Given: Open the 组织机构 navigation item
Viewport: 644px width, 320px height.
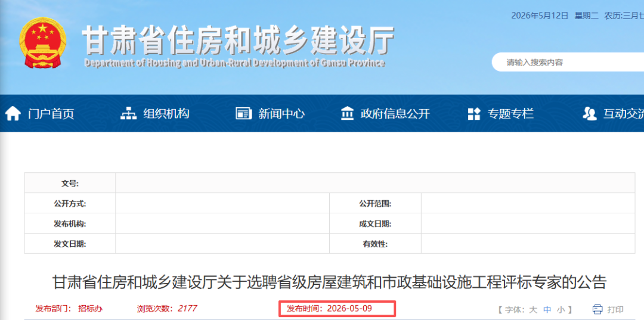Looking at the screenshot, I should [166, 114].
